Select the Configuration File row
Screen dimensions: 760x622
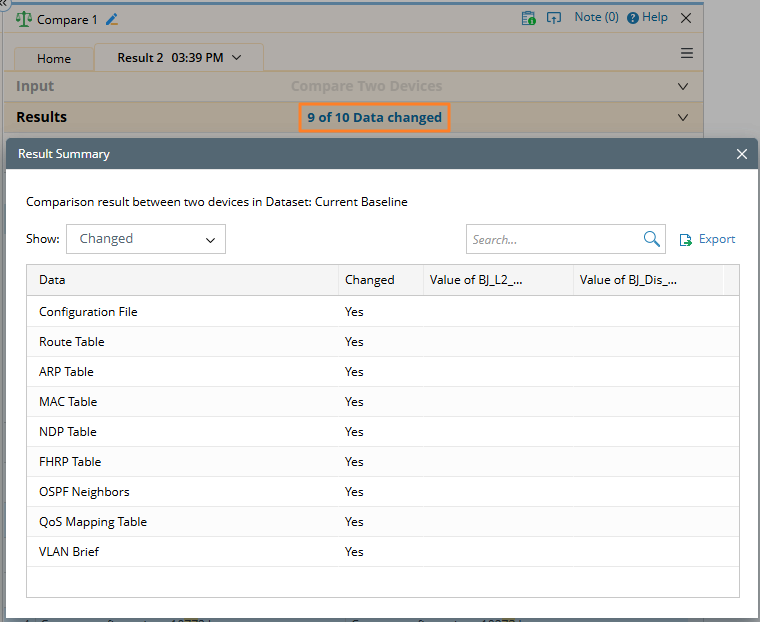(88, 312)
